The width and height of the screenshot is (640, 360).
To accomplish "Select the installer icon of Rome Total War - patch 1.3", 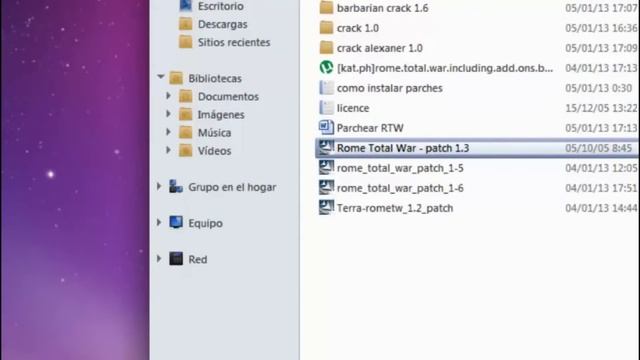I will click(326, 147).
